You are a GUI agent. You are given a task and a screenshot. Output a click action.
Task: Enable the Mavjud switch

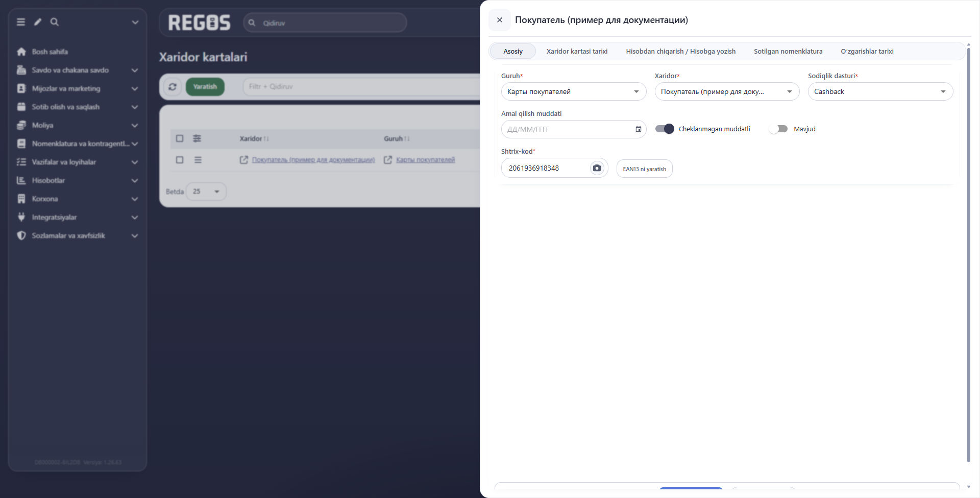tap(778, 129)
